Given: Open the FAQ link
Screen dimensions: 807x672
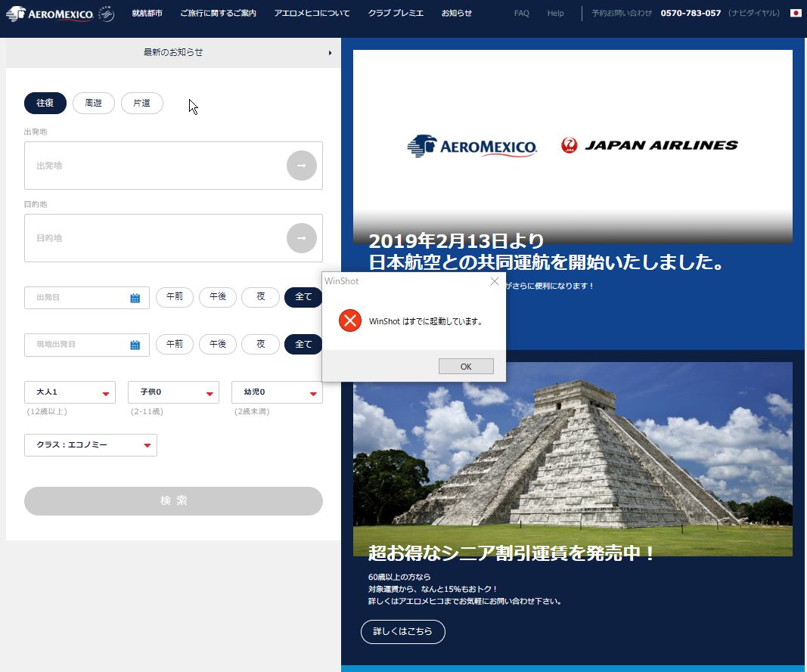Looking at the screenshot, I should 521,14.
